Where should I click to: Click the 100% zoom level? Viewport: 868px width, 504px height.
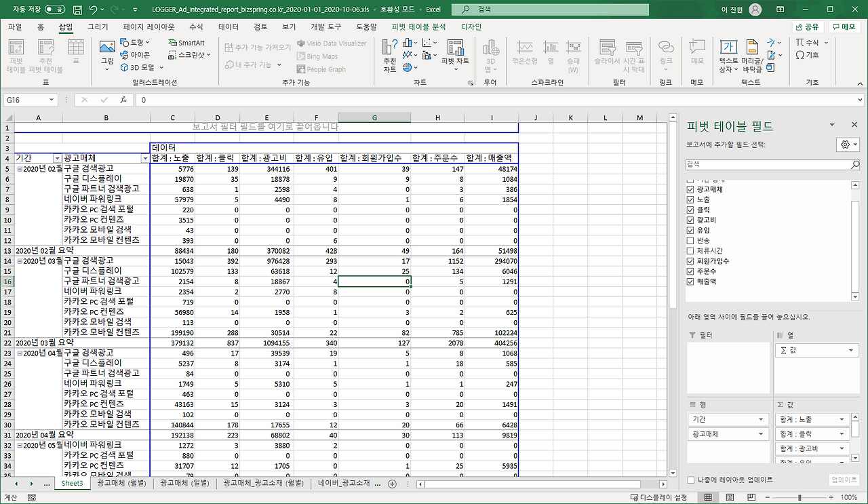click(849, 497)
